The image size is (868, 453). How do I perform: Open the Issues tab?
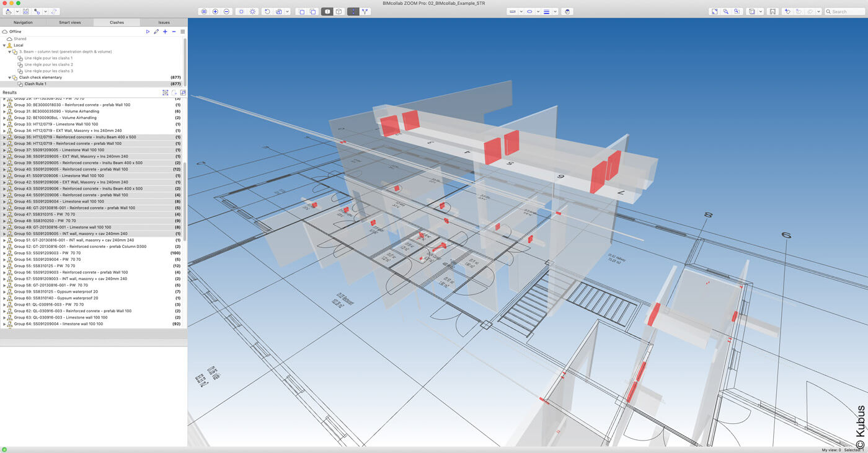pyautogui.click(x=164, y=22)
